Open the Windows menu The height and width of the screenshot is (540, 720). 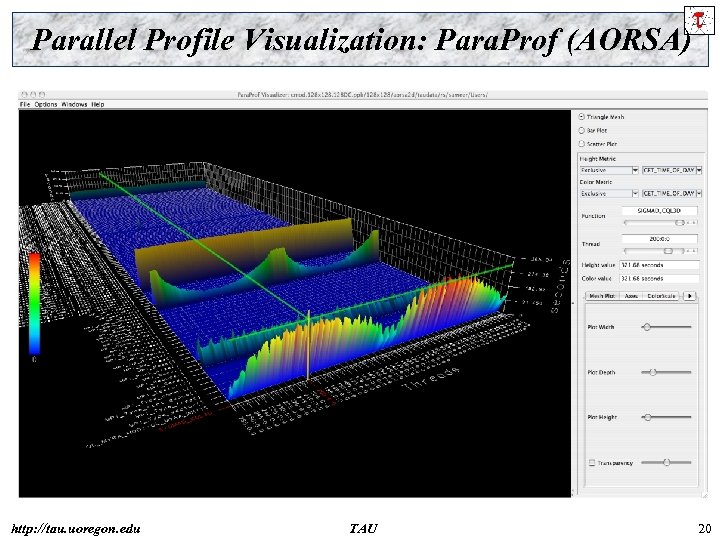point(74,105)
